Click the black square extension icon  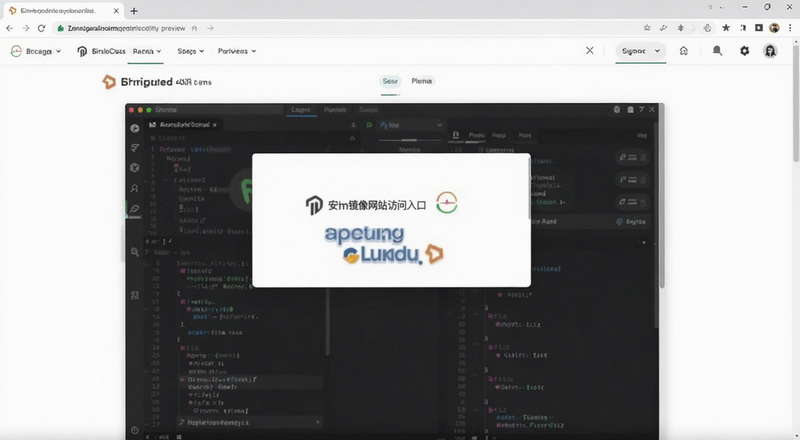(759, 28)
